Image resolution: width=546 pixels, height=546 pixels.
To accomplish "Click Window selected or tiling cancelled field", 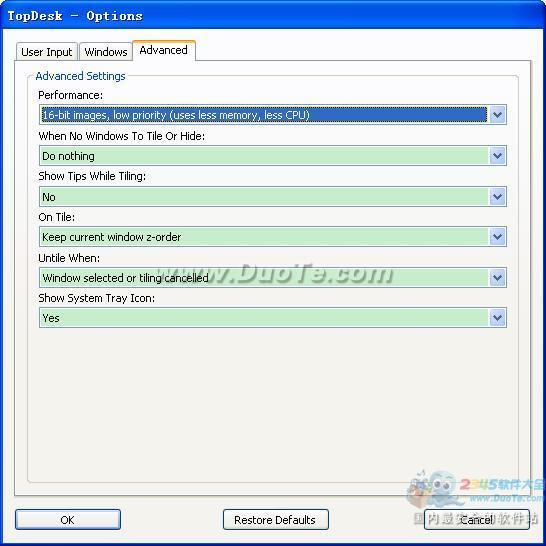I will 273,278.
